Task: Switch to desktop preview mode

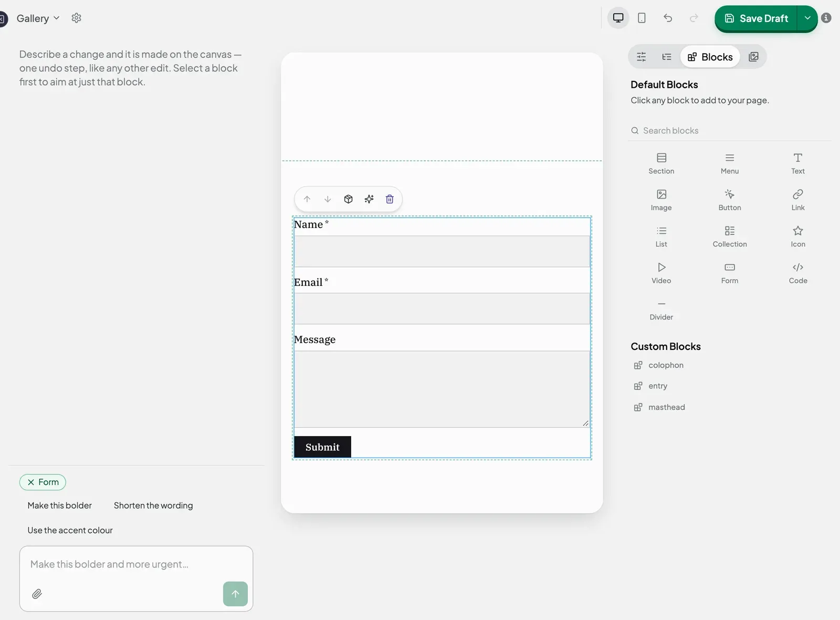Action: (x=618, y=18)
